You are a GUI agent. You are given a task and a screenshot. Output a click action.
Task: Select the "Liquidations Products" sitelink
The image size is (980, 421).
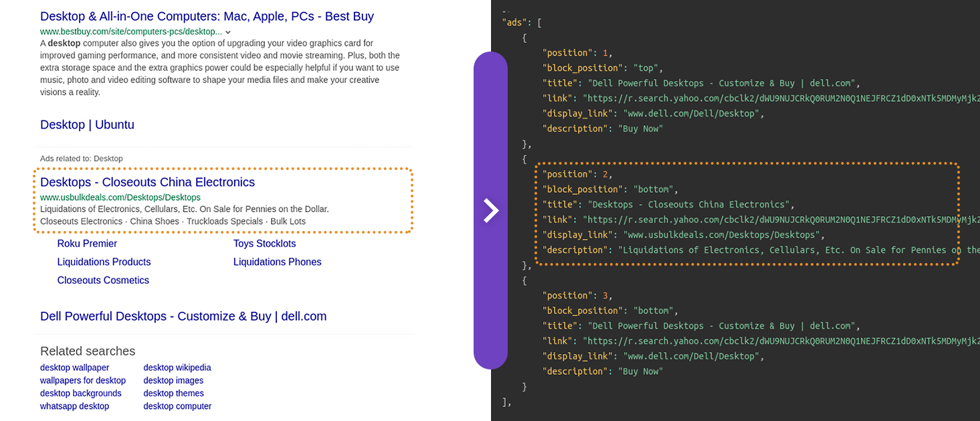pyautogui.click(x=104, y=262)
